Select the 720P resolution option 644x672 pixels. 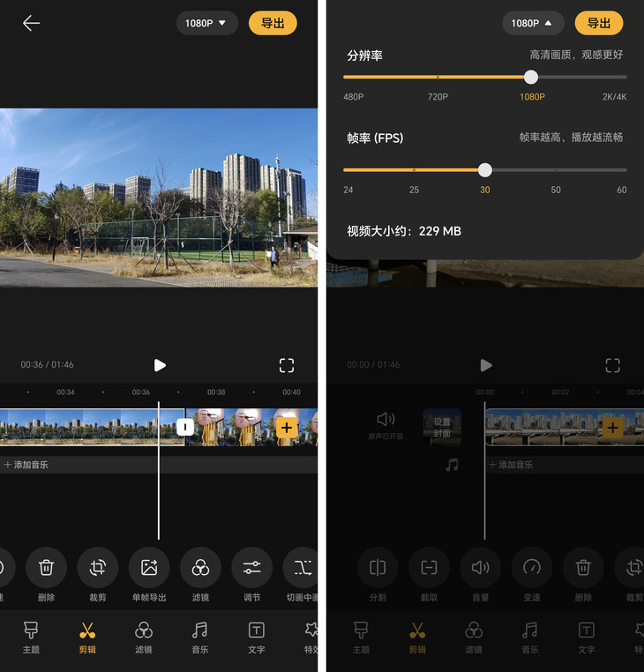click(x=438, y=97)
